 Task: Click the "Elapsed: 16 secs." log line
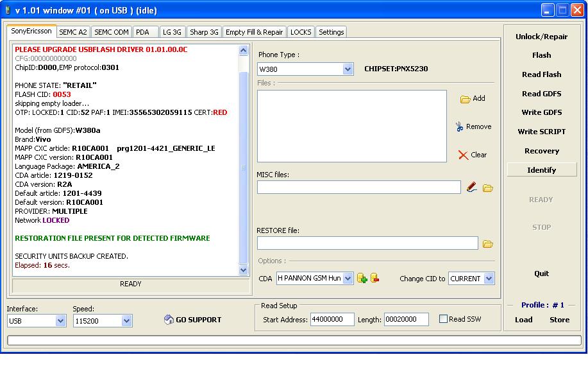click(x=42, y=265)
